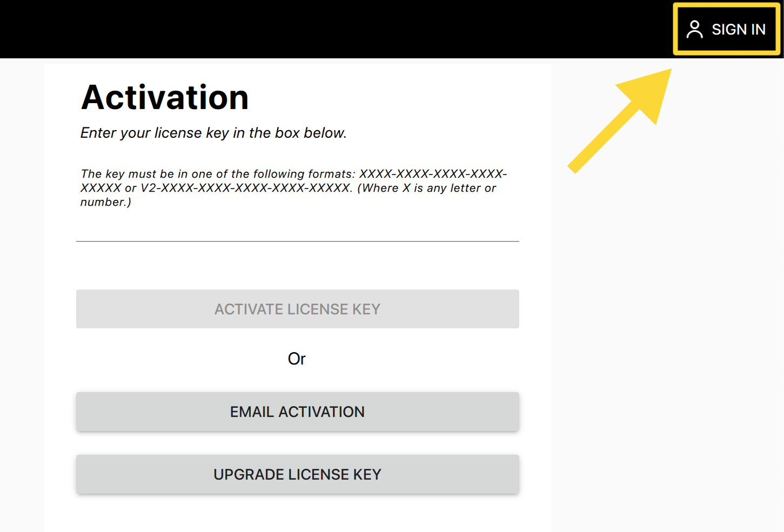Click the SIGN IN text label
The image size is (784, 532).
pyautogui.click(x=738, y=29)
